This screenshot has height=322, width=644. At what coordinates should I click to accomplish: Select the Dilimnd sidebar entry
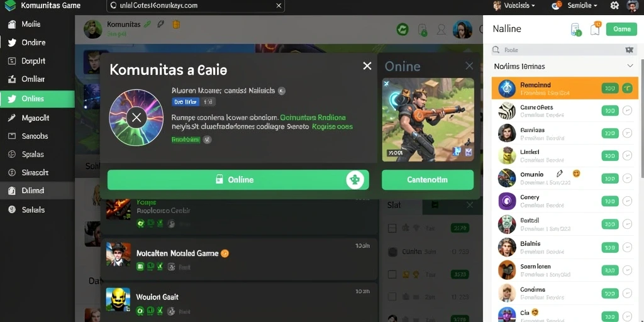pos(37,191)
